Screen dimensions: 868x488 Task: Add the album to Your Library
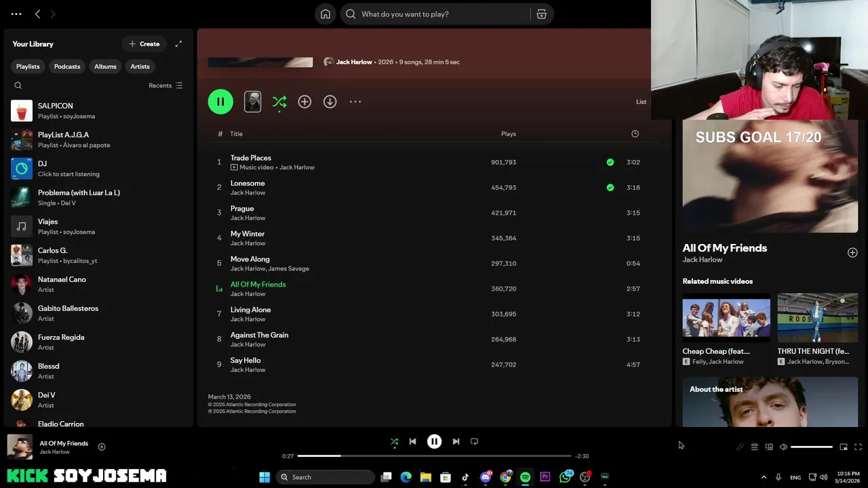[304, 102]
